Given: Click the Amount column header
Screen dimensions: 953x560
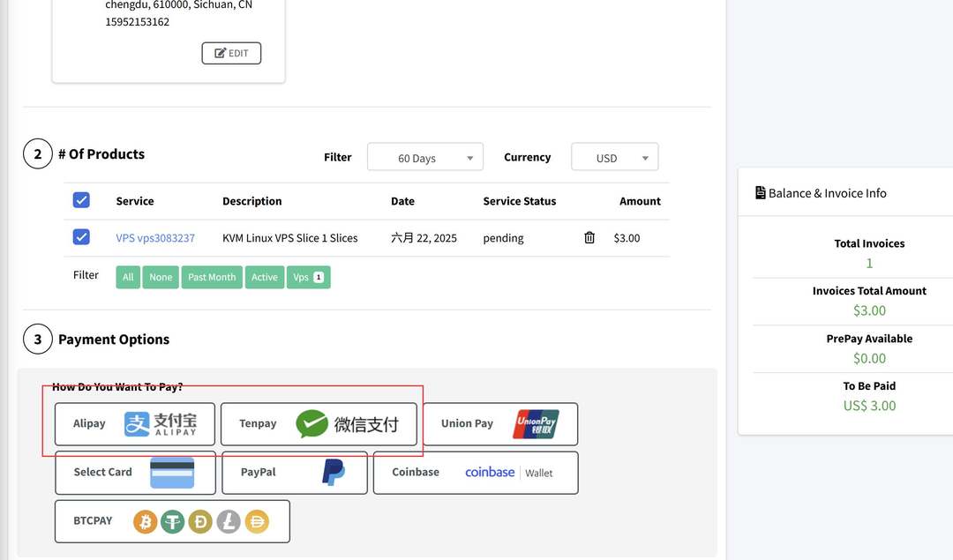Looking at the screenshot, I should click(640, 201).
